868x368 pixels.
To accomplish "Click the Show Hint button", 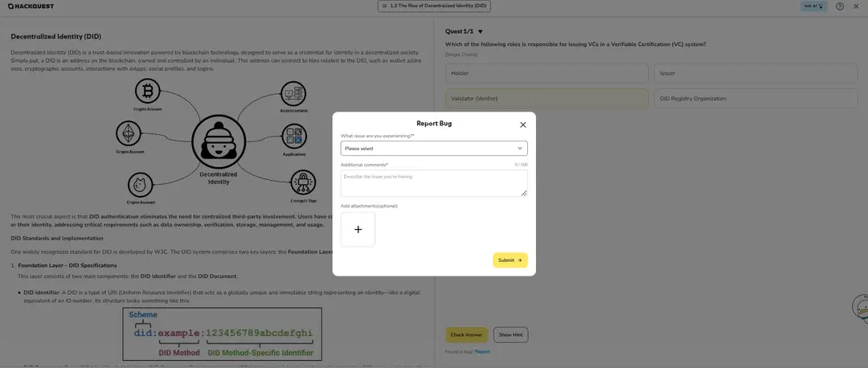I will point(511,334).
